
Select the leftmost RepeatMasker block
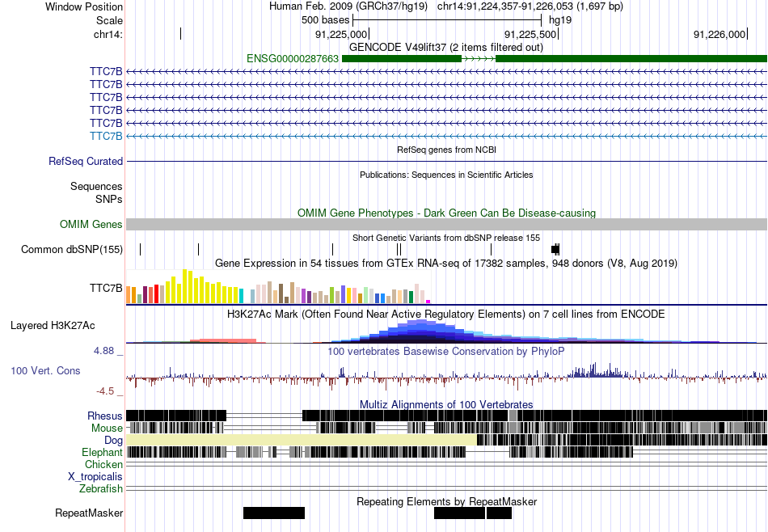(x=274, y=513)
